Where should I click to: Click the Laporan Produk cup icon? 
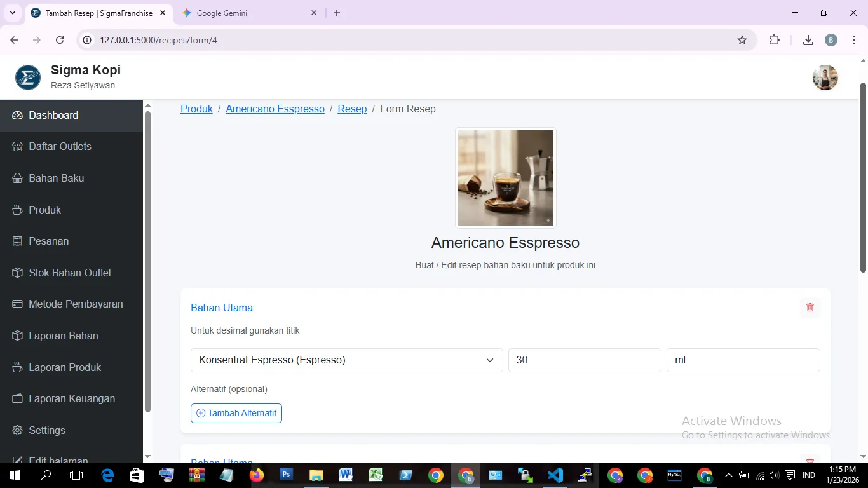[x=17, y=367]
